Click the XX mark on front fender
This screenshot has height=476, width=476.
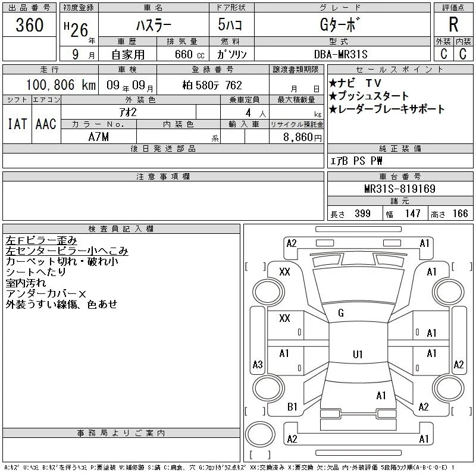284,271
